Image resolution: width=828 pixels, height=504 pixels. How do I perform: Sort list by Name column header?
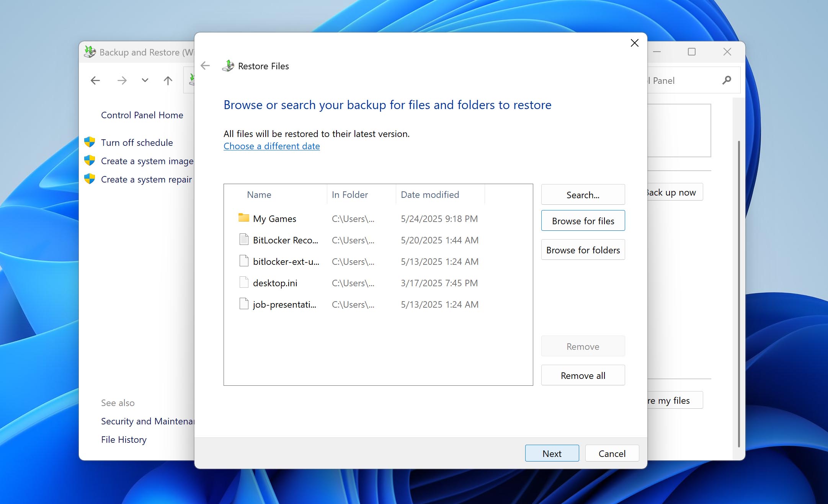click(x=259, y=195)
